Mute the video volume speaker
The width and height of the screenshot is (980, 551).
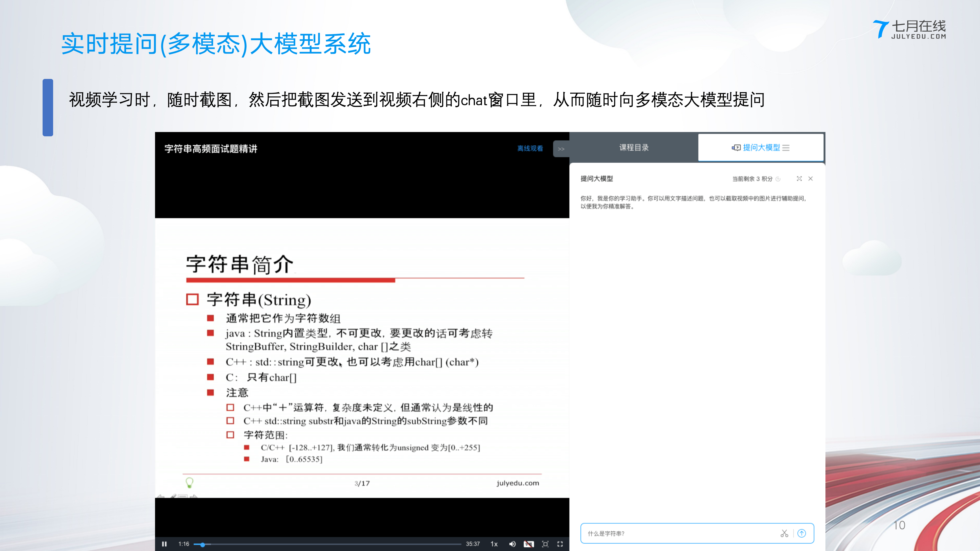512,544
